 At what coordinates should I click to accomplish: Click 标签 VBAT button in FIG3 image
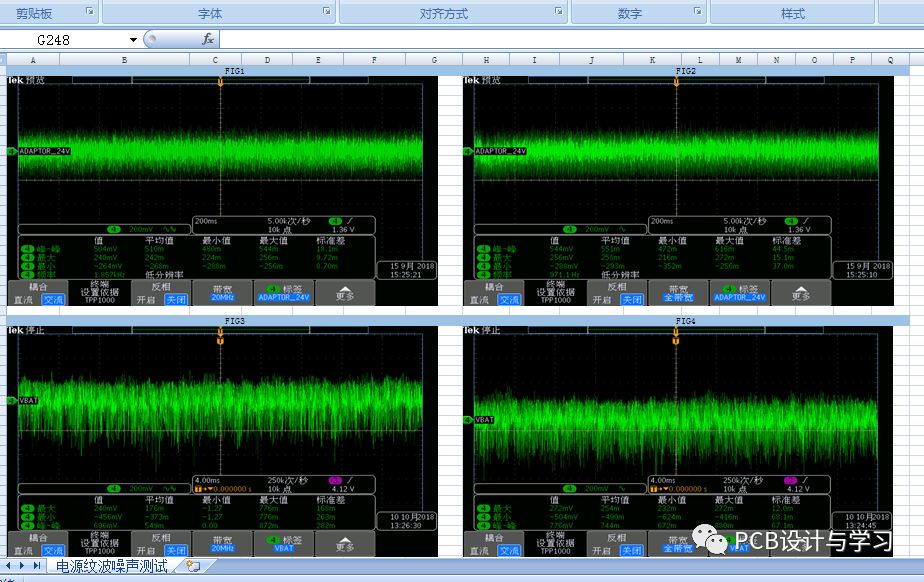tap(283, 544)
